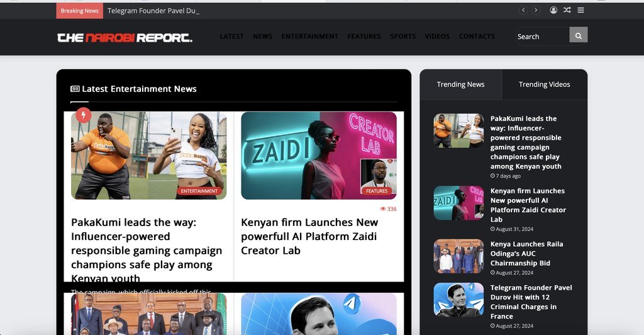This screenshot has width=644, height=335.
Task: Open the Telegram Founder breaking news ticker
Action: pyautogui.click(x=153, y=11)
